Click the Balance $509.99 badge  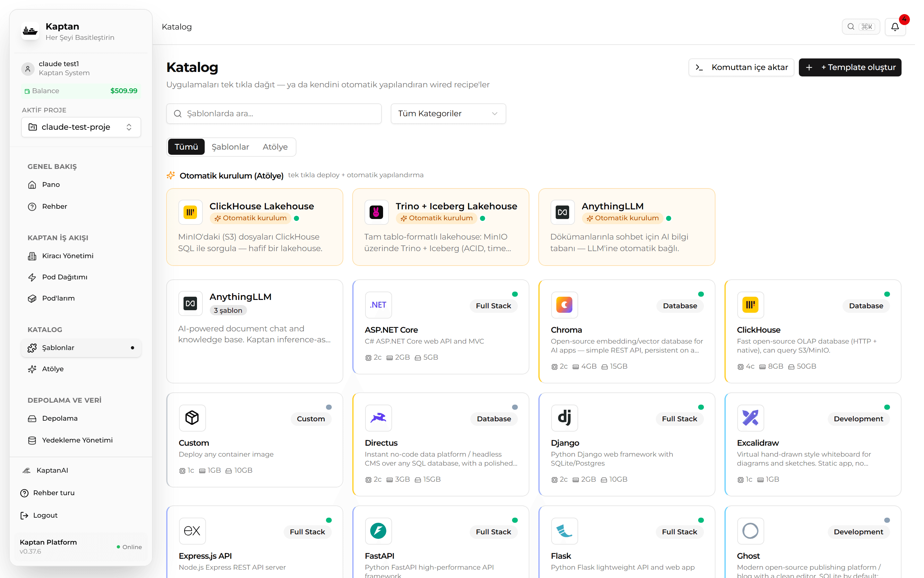coord(81,91)
